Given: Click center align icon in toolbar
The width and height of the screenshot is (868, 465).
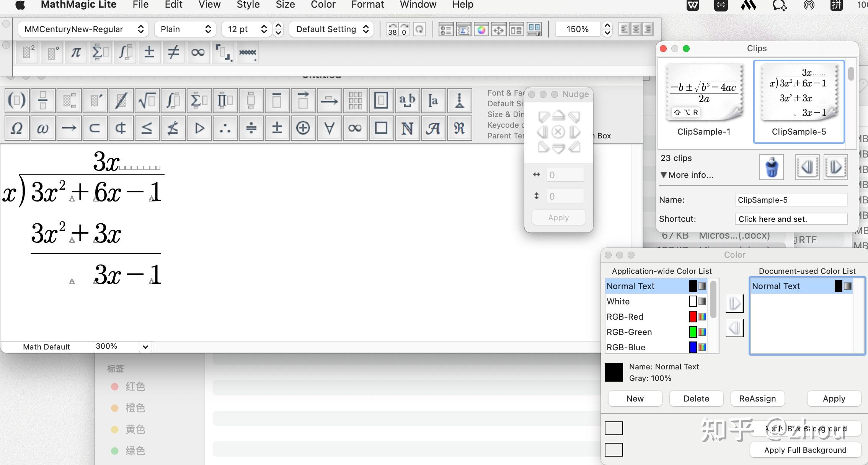Looking at the screenshot, I should coord(636,29).
